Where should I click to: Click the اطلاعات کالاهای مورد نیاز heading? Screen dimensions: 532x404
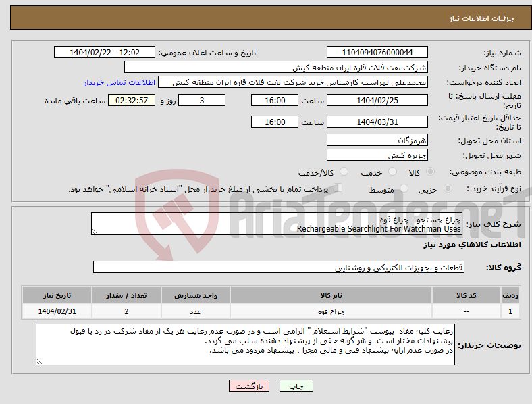[x=472, y=245]
